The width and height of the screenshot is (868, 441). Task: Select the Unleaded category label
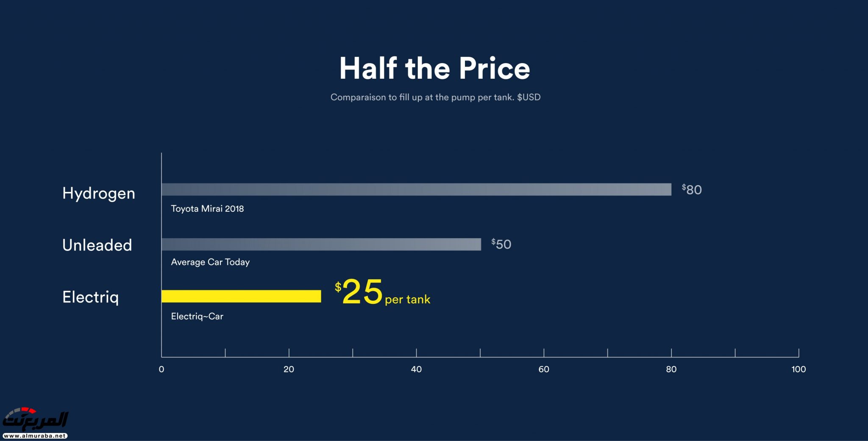(97, 245)
